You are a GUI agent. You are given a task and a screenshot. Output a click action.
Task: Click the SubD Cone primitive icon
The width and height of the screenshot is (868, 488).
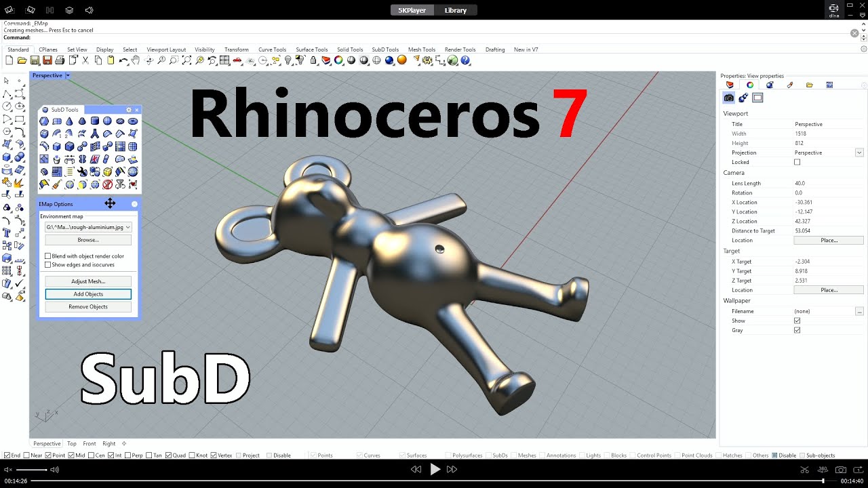(69, 121)
